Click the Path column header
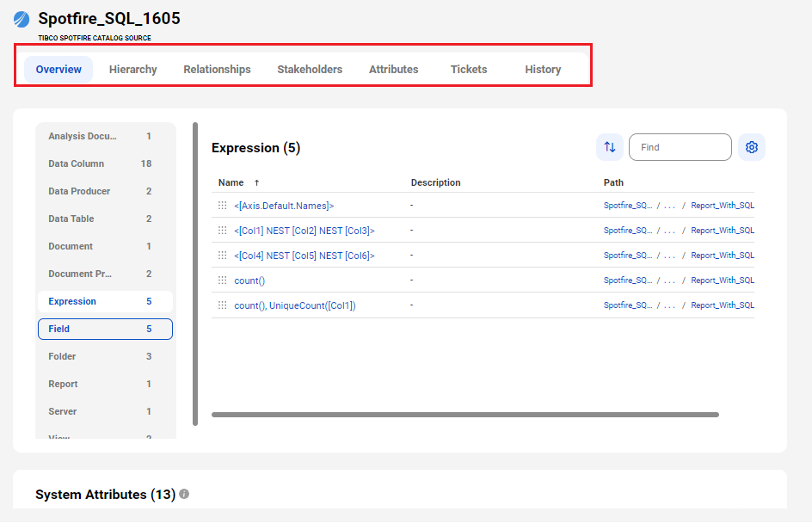812x530 pixels. [x=613, y=182]
